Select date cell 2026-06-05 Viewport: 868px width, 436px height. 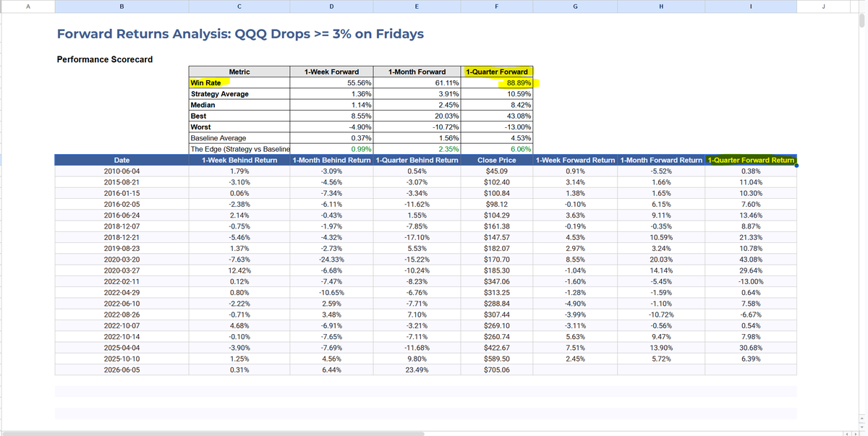tap(122, 369)
